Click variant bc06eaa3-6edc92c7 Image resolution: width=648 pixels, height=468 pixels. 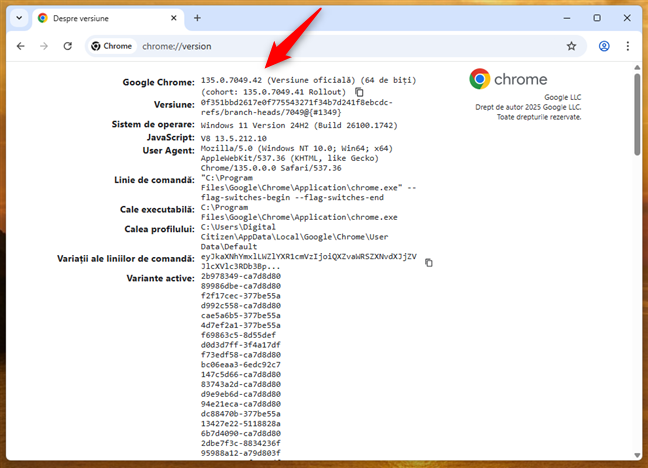point(241,365)
